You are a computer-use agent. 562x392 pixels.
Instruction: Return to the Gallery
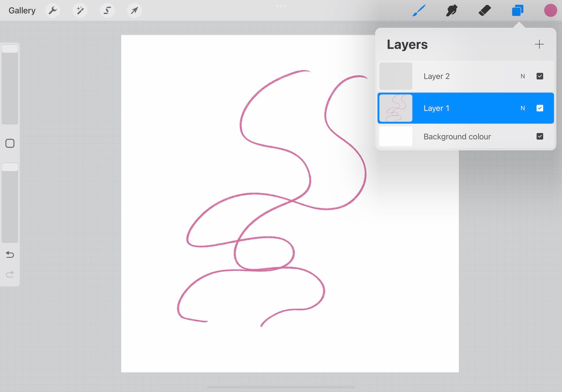22,11
